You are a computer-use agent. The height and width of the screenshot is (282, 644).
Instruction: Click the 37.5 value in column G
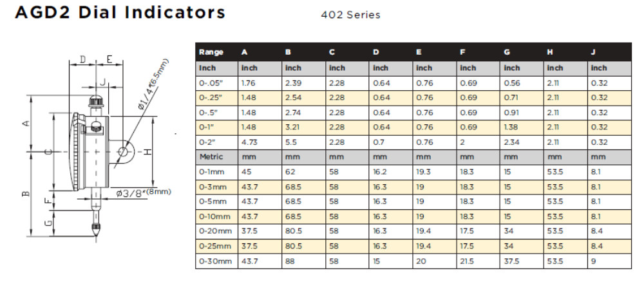511,261
